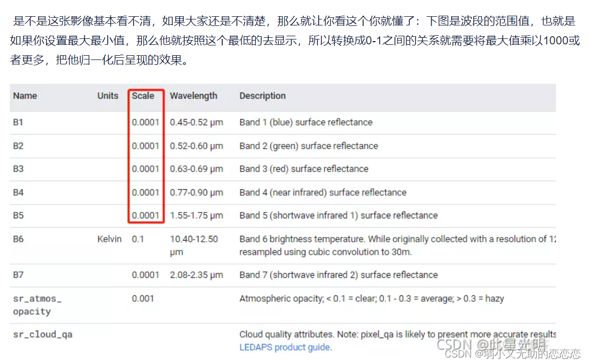Select the B3 band row
This screenshot has width=589, height=364.
coord(18,169)
